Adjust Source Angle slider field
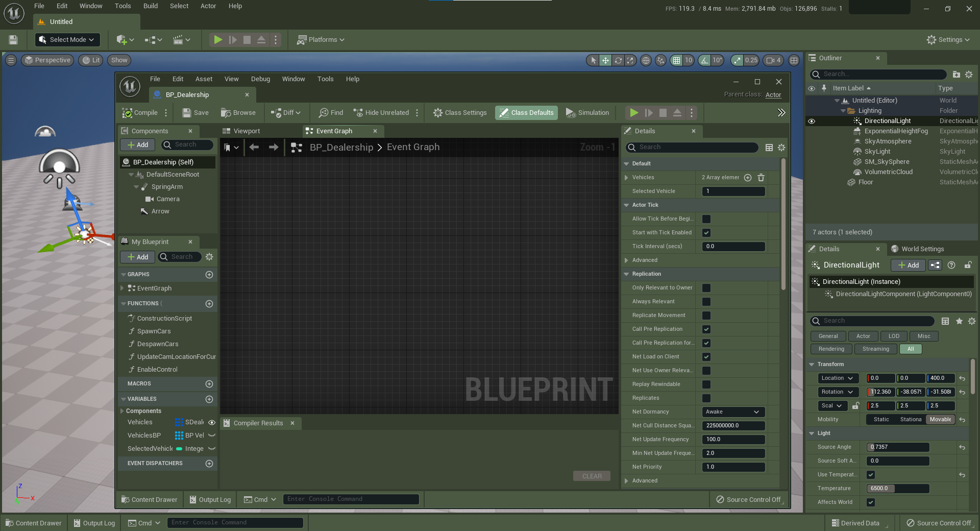The width and height of the screenshot is (980, 531). (898, 447)
